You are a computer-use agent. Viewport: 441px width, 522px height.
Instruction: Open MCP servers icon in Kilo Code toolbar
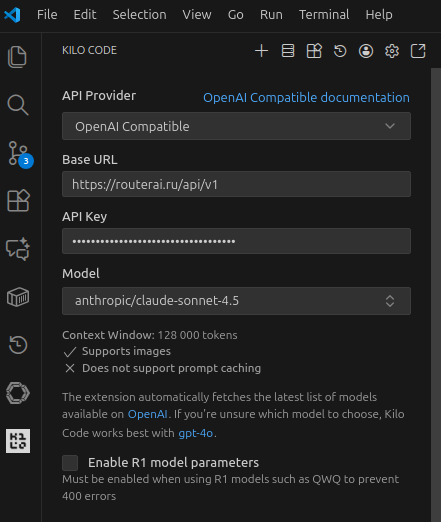pyautogui.click(x=288, y=51)
